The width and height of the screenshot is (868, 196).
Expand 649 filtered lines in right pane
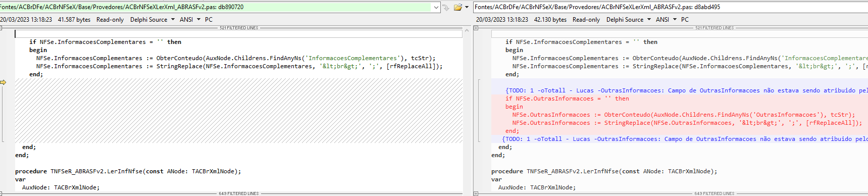714,193
